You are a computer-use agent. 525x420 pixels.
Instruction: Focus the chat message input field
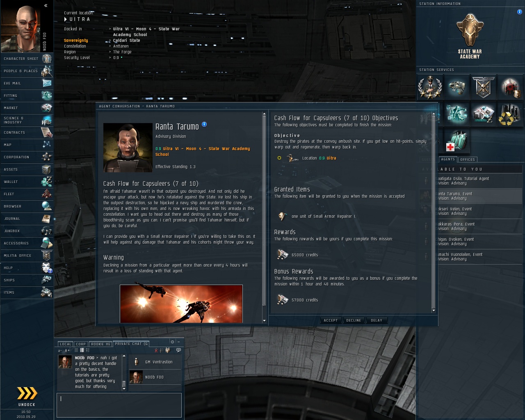pos(119,405)
